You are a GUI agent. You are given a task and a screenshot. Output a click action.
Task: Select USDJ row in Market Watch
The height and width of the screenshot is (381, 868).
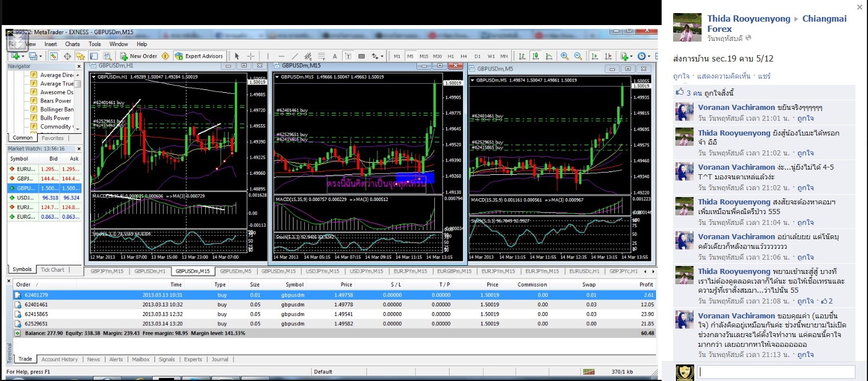[44, 198]
